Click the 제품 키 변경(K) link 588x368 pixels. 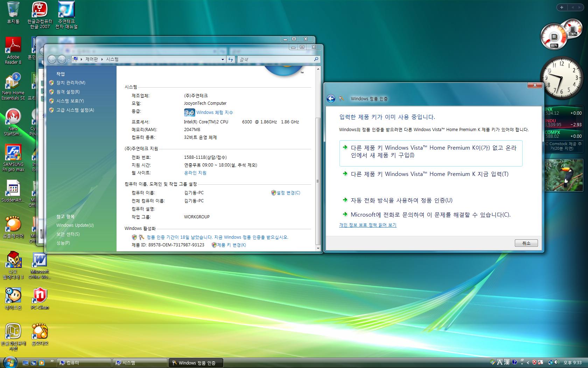coord(231,245)
